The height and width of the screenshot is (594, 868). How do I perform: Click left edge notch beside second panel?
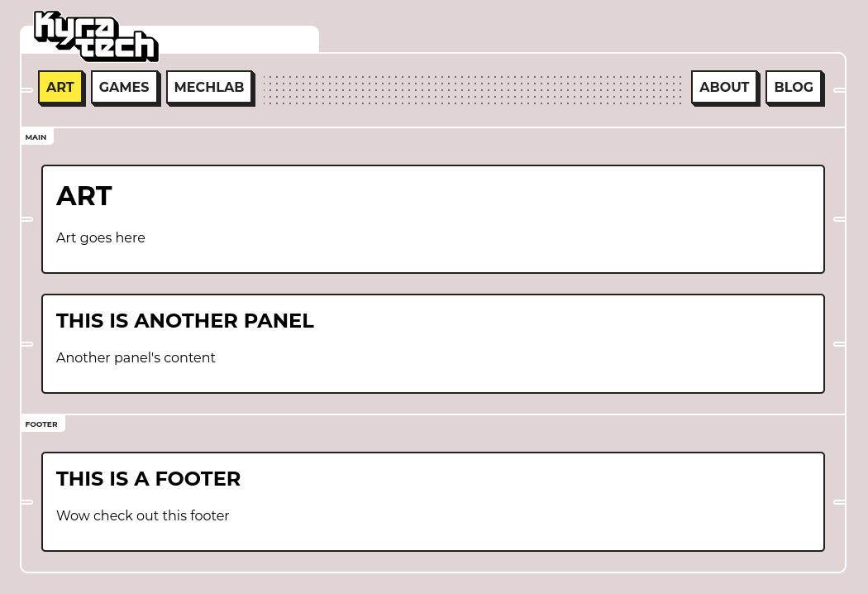tap(26, 344)
